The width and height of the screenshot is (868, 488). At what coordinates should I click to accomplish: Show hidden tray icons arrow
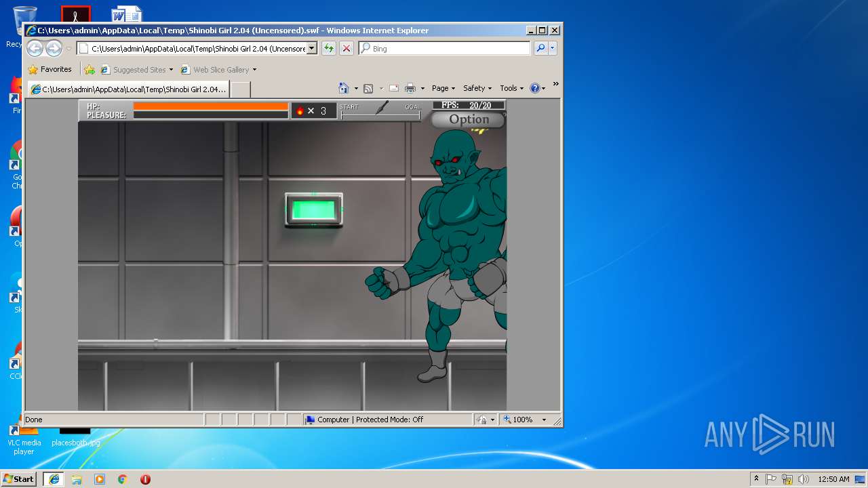coord(756,479)
